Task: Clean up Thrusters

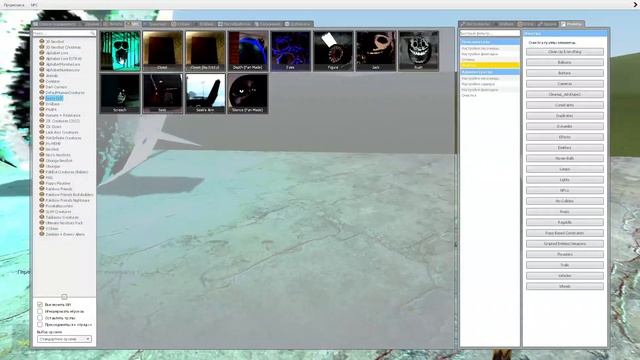Action: tap(564, 254)
